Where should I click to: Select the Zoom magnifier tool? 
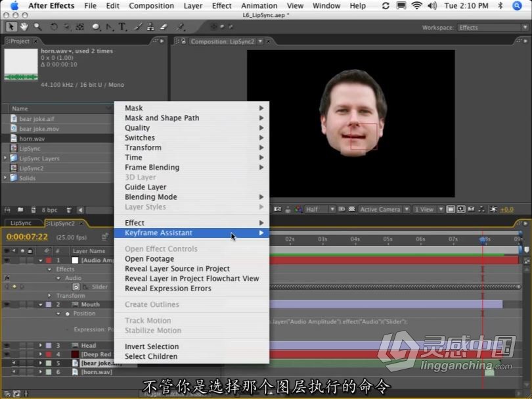[x=37, y=27]
